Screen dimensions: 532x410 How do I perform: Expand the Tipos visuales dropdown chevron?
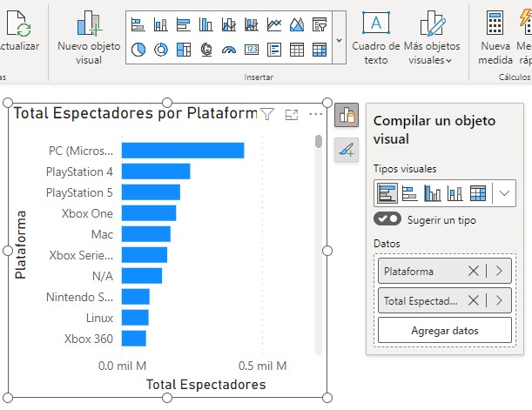[x=504, y=193]
